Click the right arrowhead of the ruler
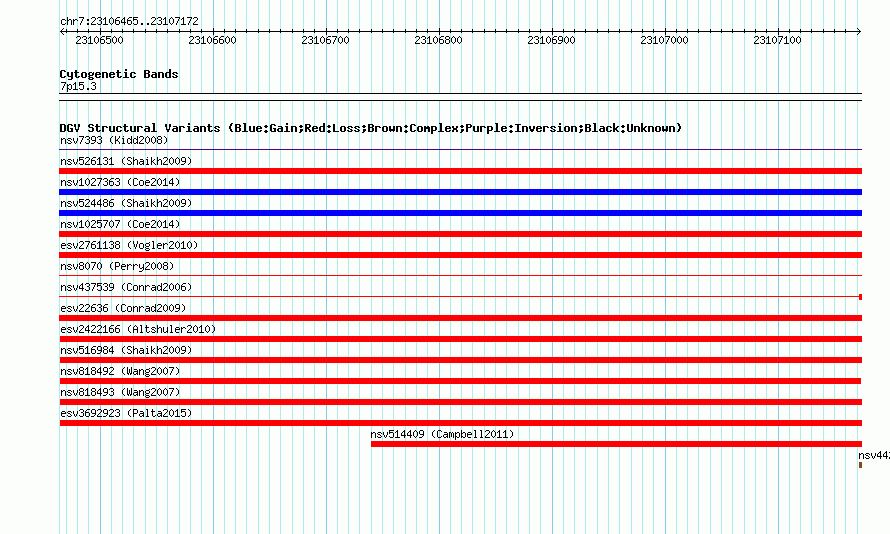Image resolution: width=890 pixels, height=534 pixels. [x=859, y=32]
